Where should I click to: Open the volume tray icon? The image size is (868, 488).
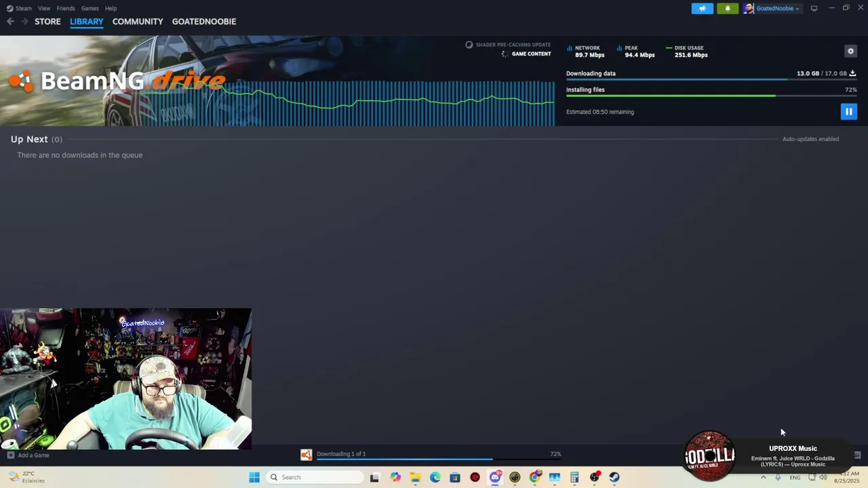click(823, 477)
